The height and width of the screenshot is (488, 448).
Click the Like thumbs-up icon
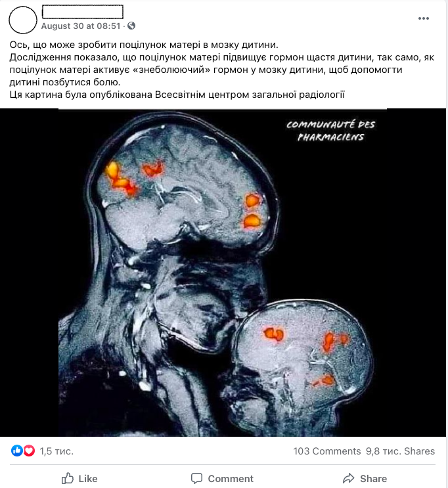tap(68, 478)
